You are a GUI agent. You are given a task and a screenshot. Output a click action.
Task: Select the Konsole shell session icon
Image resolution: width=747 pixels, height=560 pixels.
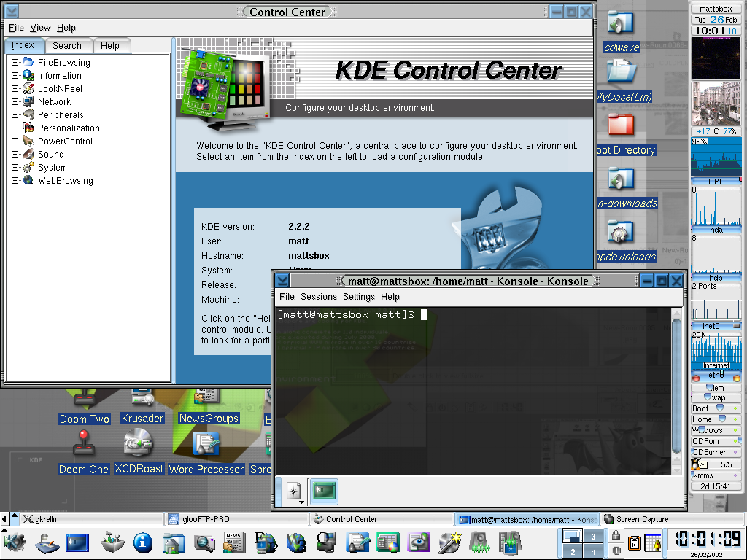(324, 491)
